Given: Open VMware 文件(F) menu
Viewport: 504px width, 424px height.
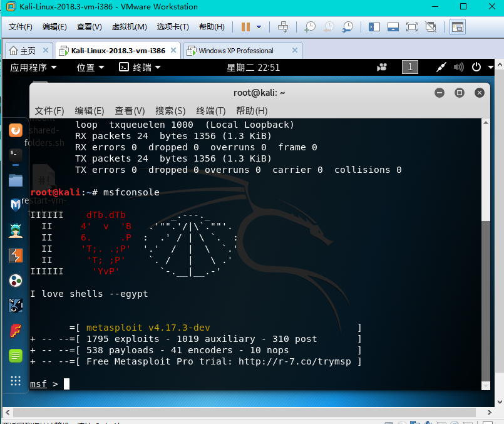Looking at the screenshot, I should point(20,27).
